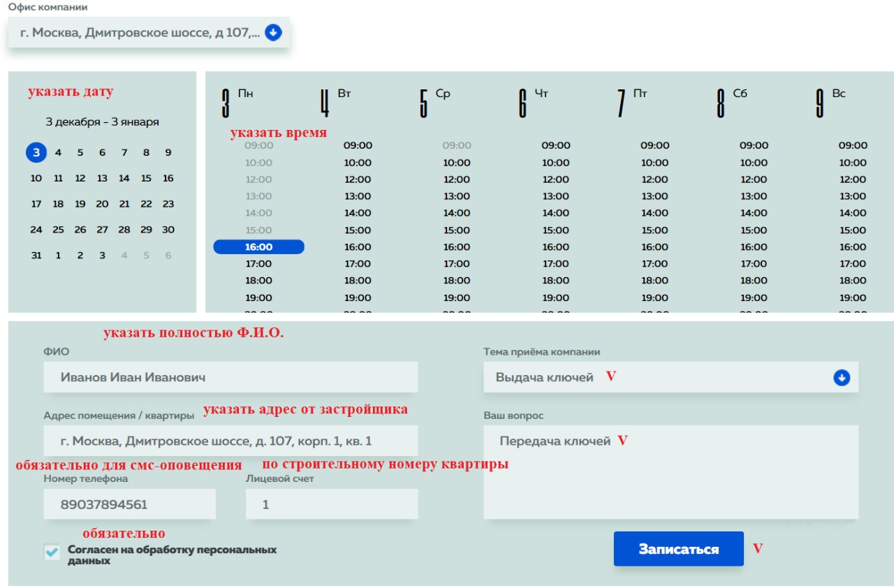Viewport: 894px width, 588px height.
Task: Focus the Номер телефона input field
Action: click(129, 504)
